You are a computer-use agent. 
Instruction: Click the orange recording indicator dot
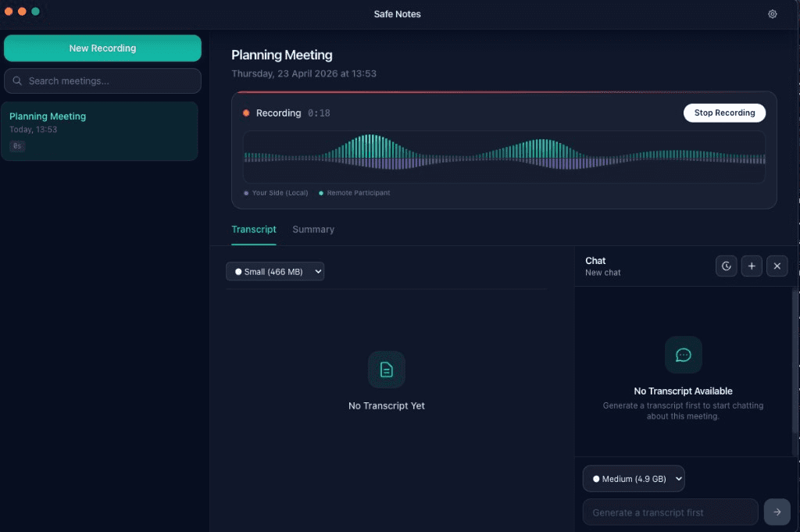246,112
